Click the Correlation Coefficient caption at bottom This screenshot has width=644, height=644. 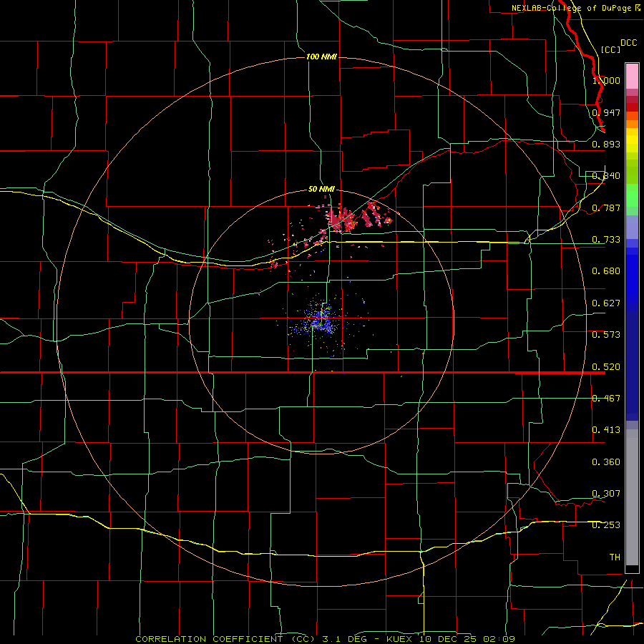(x=325, y=639)
